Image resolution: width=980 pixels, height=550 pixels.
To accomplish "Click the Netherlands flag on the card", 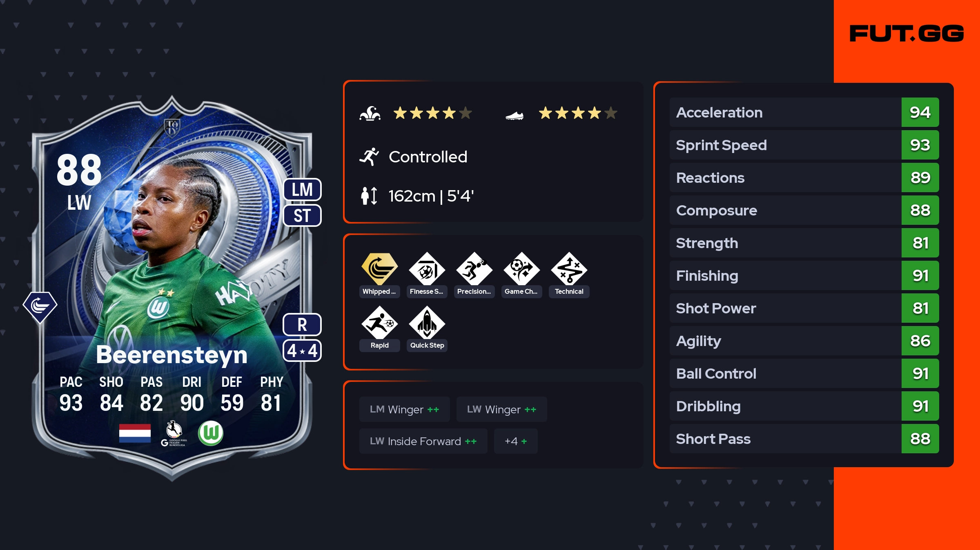I will click(x=135, y=433).
